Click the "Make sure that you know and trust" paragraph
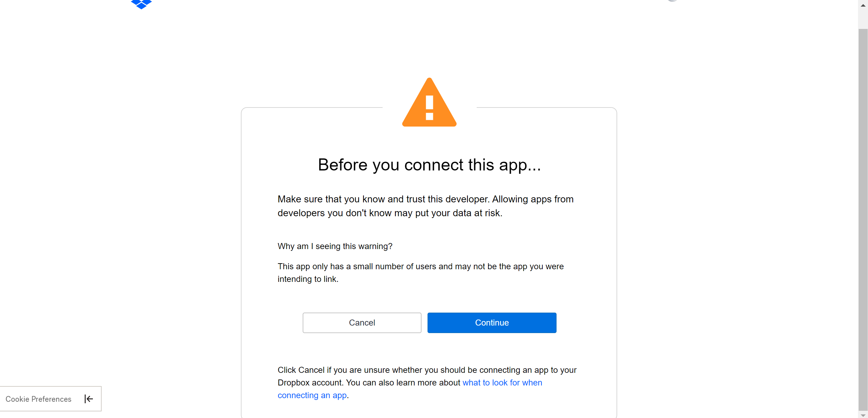This screenshot has width=868, height=418. [x=426, y=206]
